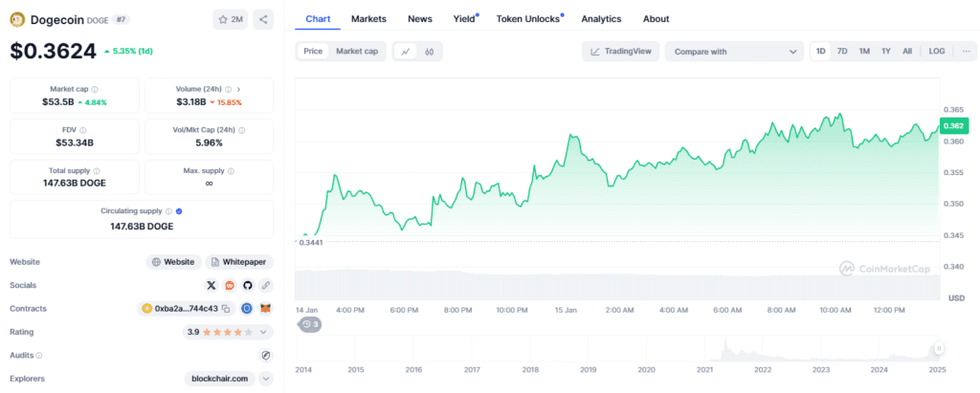Expand Volume (24h) arrow
The image size is (980, 393).
pos(239,89)
